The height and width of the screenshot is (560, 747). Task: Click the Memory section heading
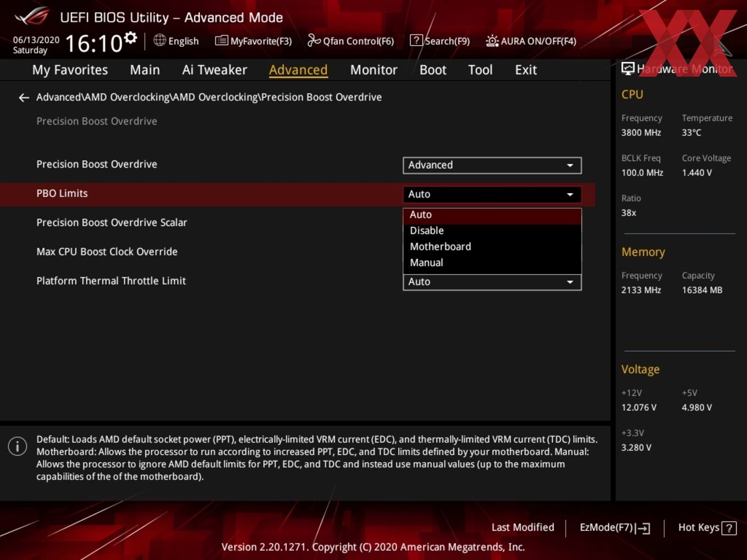click(643, 252)
